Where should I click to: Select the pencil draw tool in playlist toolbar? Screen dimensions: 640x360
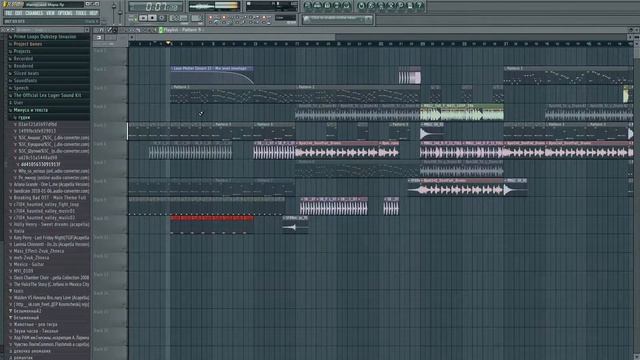coord(109,30)
